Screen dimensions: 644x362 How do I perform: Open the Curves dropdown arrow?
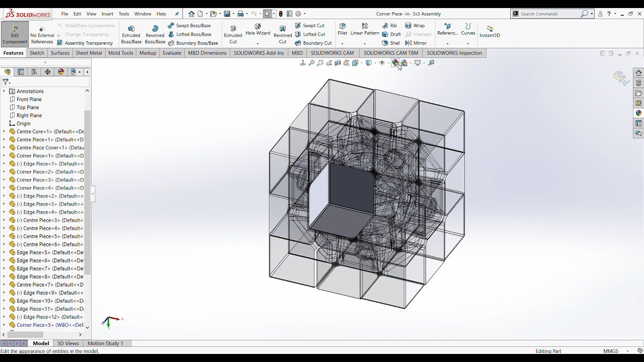(468, 44)
